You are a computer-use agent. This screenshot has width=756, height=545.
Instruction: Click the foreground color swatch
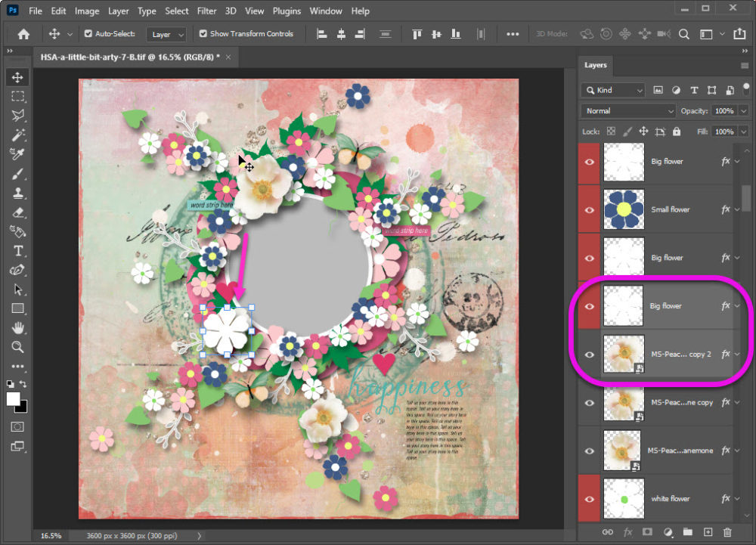click(13, 399)
